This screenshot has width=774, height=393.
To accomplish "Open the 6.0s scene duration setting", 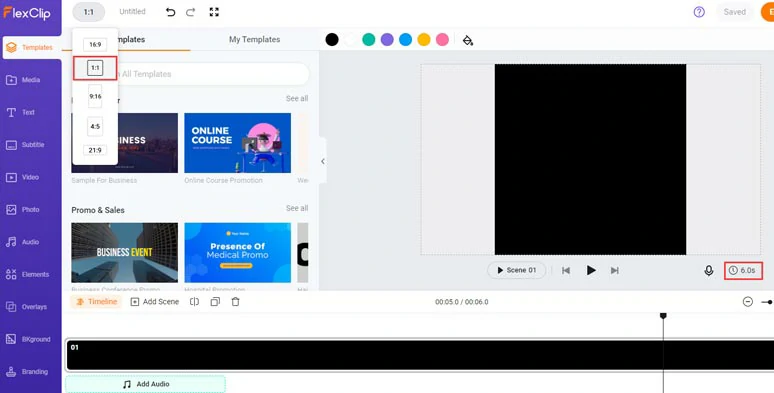I will coord(743,271).
